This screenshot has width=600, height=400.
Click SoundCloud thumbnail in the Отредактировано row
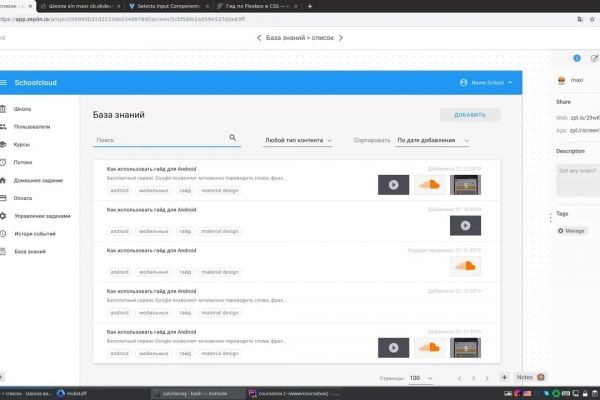pyautogui.click(x=465, y=266)
